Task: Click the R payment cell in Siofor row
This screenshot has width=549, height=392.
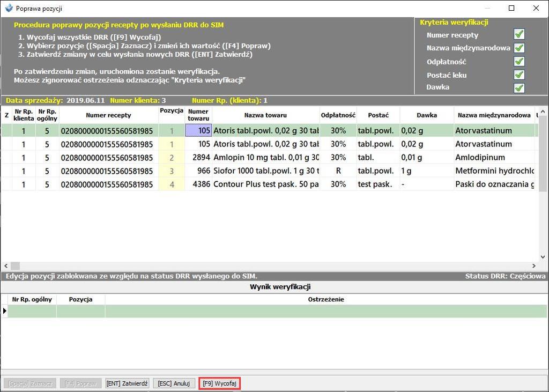Action: (x=338, y=171)
